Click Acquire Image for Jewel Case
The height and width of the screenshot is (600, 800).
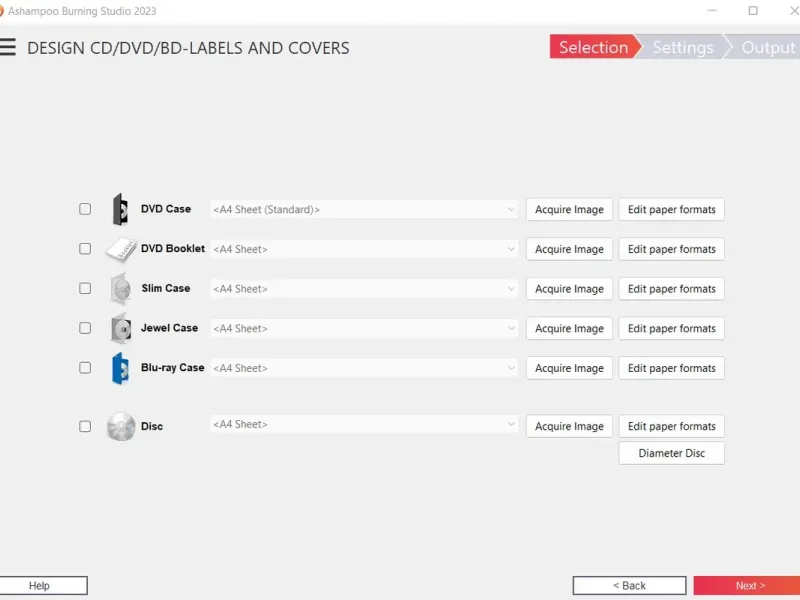569,329
